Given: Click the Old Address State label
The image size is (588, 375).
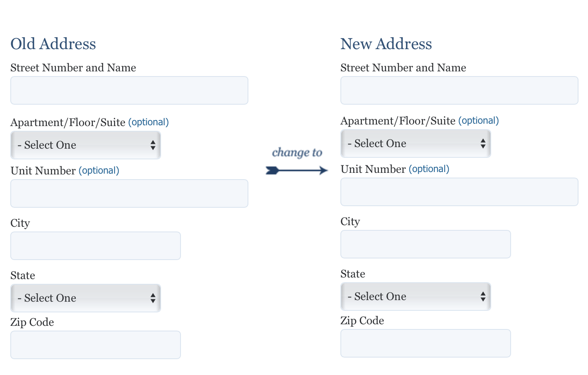Looking at the screenshot, I should pyautogui.click(x=23, y=276).
